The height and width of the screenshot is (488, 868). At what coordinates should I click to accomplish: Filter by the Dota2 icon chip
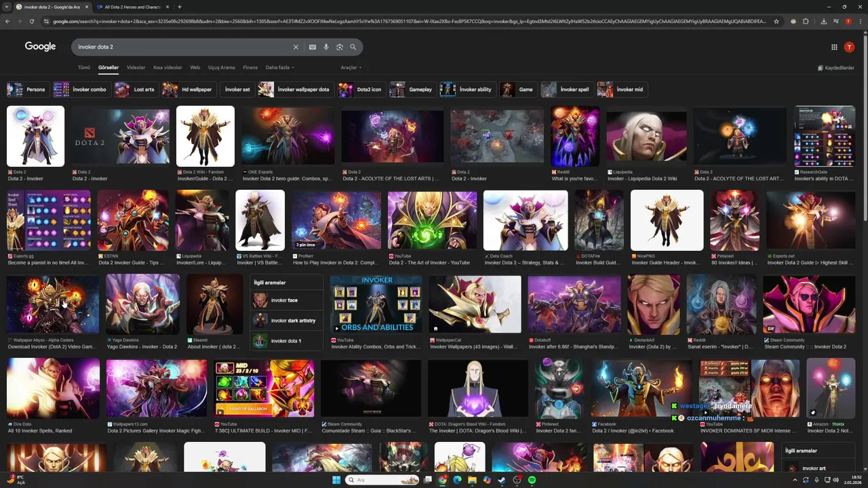361,89
